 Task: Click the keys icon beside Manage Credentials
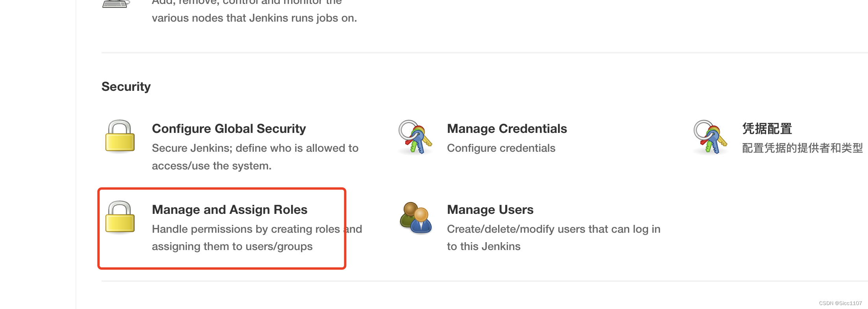[x=415, y=137]
